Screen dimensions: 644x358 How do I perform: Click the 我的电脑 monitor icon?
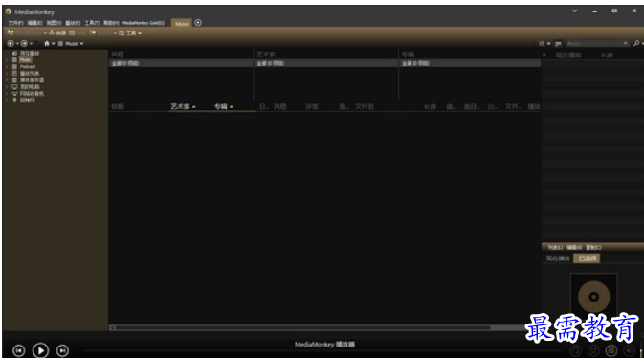pos(14,87)
